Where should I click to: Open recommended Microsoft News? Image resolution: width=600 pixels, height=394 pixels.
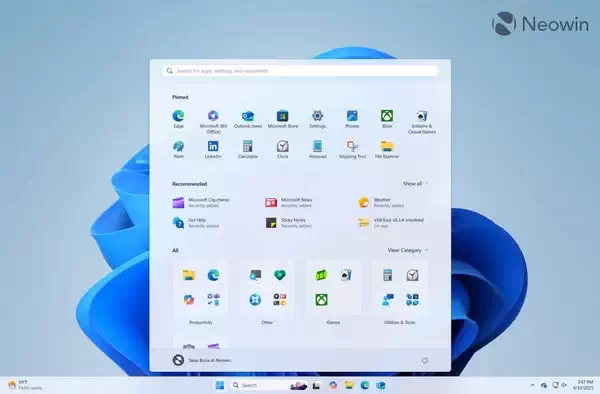point(289,202)
